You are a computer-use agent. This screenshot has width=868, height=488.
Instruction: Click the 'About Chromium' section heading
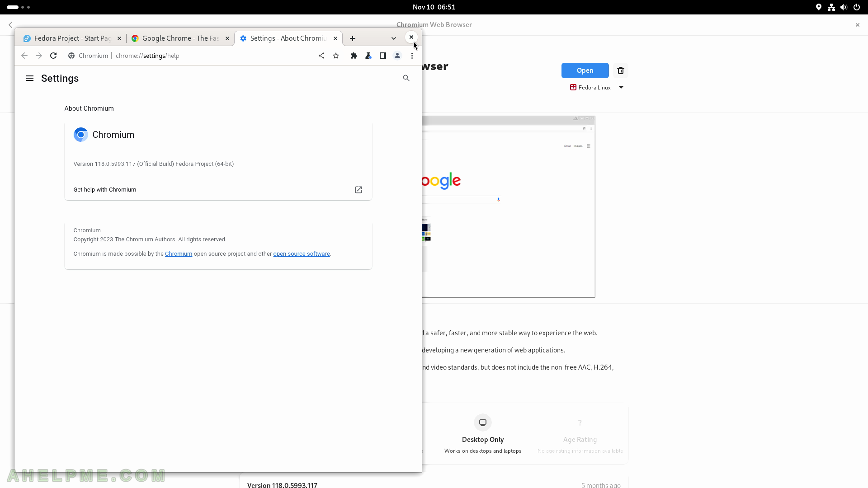89,108
